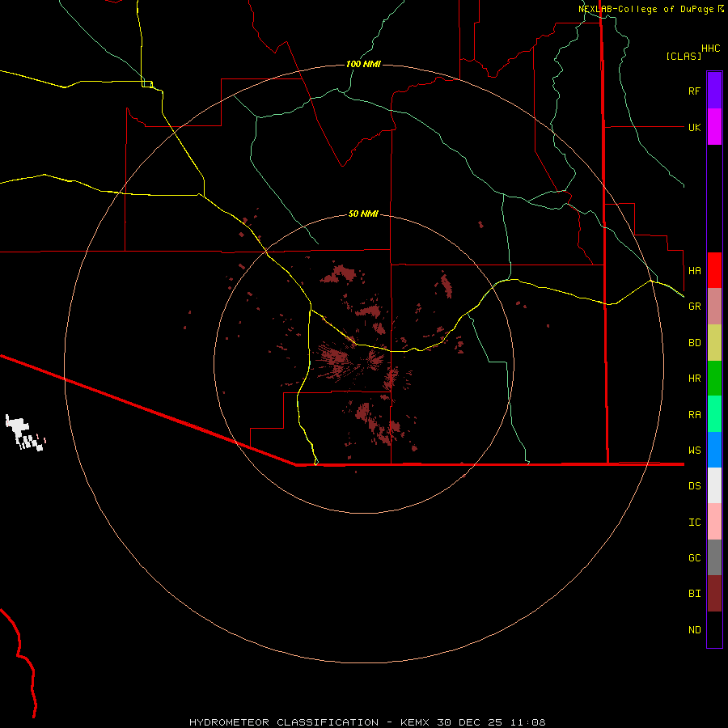The height and width of the screenshot is (728, 728).
Task: Click the HHC product code label
Action: [710, 49]
